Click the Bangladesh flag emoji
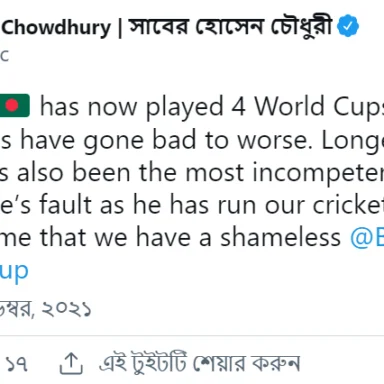Viewport: 384px width, 384px height. [x=15, y=106]
